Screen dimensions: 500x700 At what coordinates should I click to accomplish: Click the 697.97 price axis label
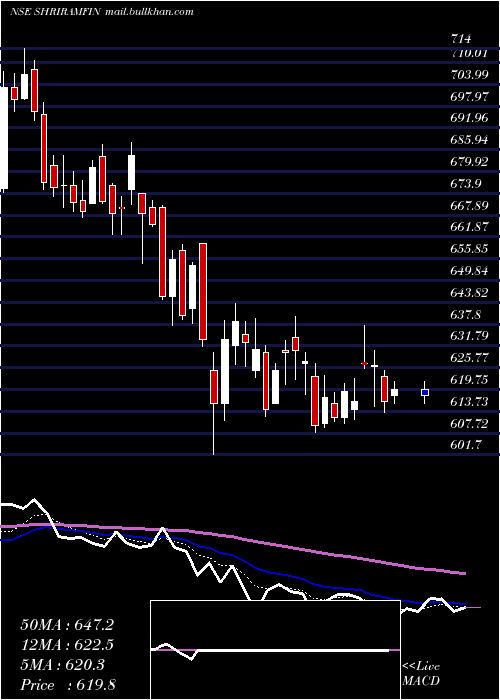point(469,96)
